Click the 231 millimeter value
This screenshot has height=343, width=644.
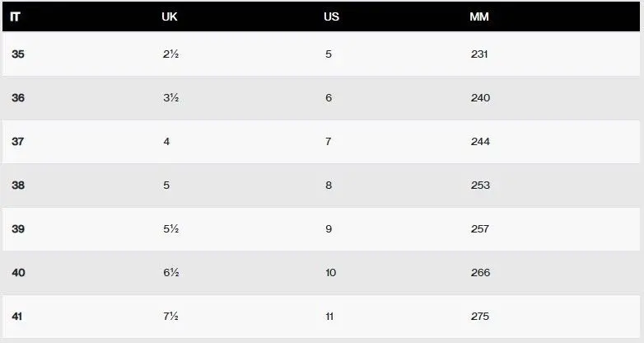(479, 54)
